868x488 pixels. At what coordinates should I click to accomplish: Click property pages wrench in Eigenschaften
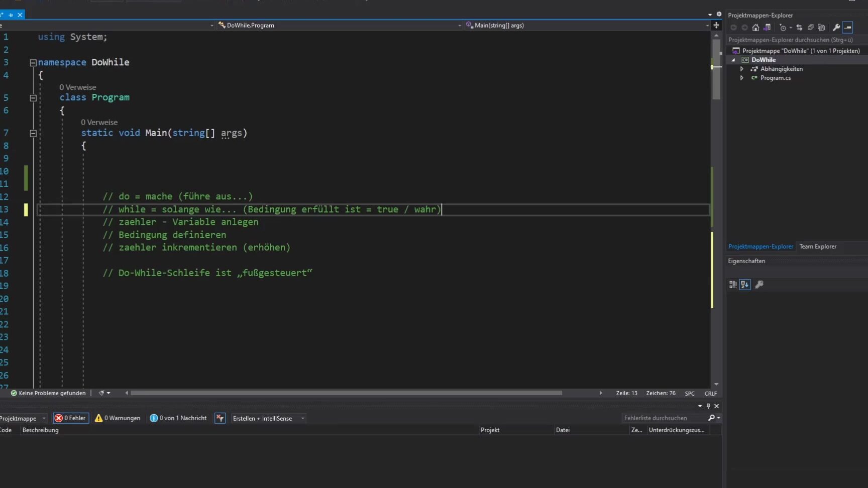tap(759, 285)
